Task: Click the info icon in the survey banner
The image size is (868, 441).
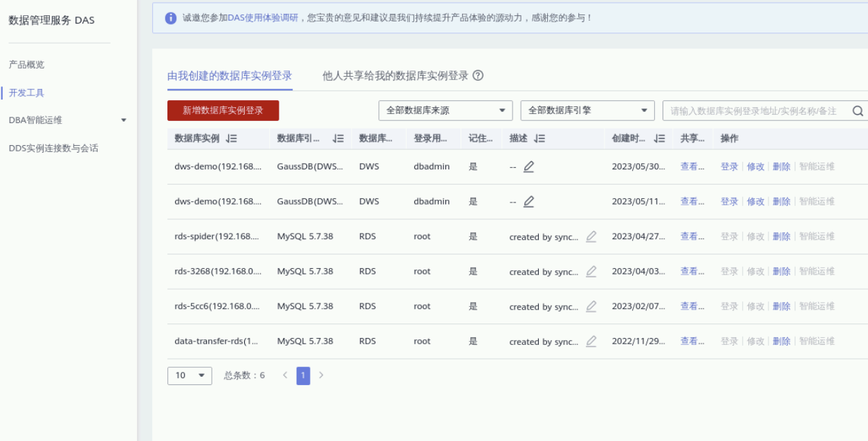Action: click(171, 18)
